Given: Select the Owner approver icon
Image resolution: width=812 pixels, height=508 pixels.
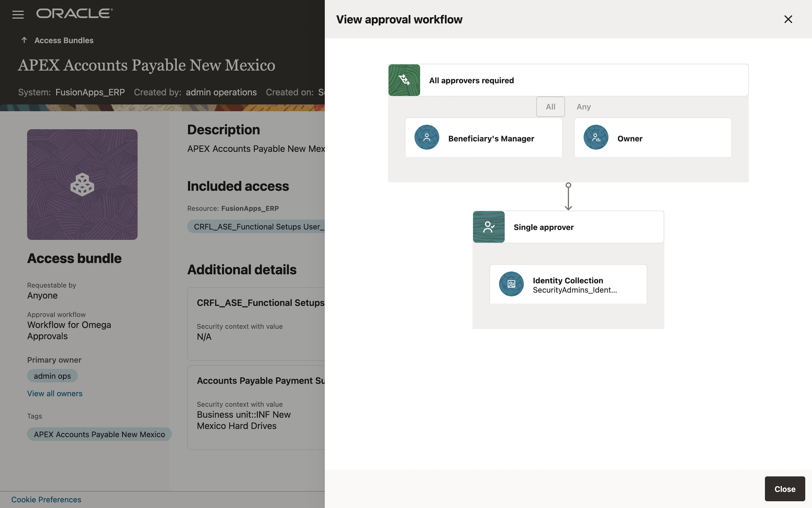Looking at the screenshot, I should tap(595, 137).
